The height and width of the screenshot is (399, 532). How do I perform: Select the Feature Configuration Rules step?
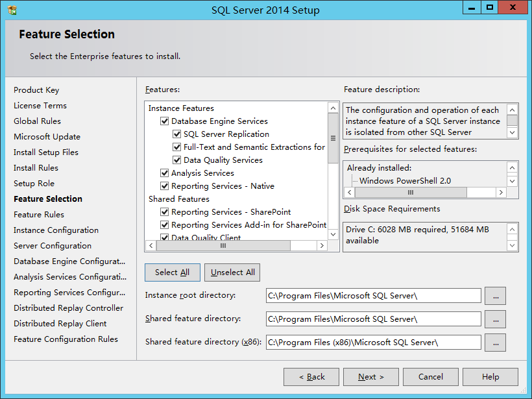[x=66, y=339]
